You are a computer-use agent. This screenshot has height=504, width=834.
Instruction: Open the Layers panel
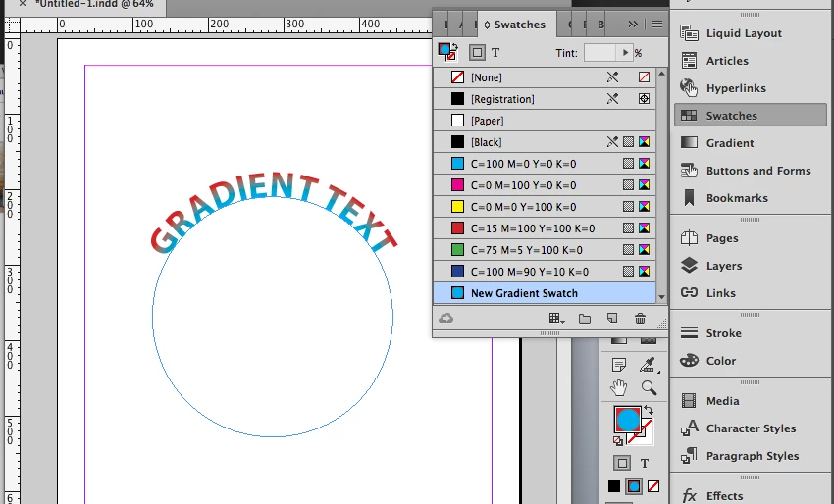751,266
